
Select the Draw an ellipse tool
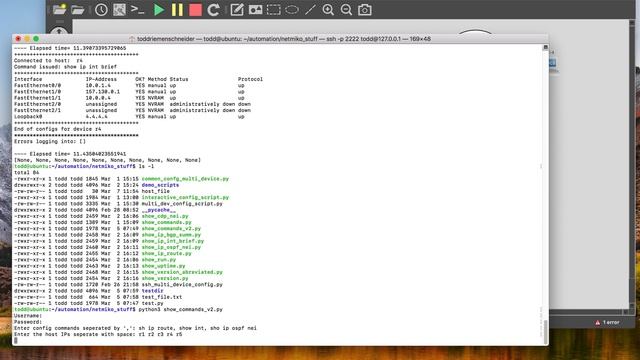[x=292, y=10]
